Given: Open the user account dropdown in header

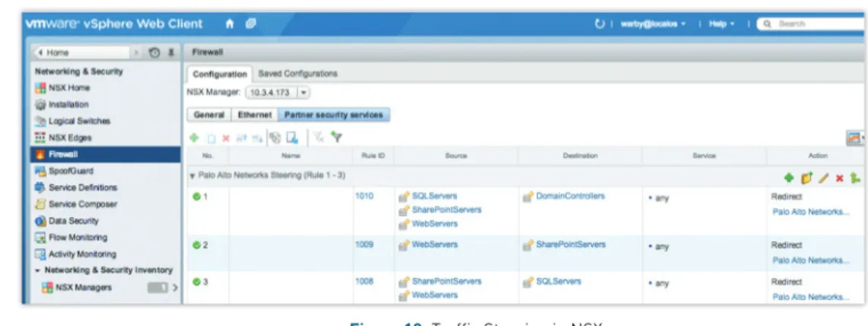Looking at the screenshot, I should coord(653,24).
